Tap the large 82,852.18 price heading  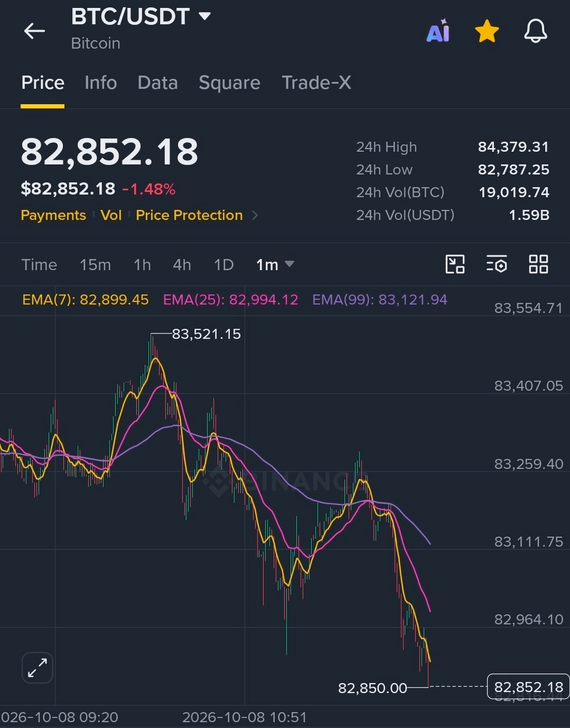tap(109, 152)
